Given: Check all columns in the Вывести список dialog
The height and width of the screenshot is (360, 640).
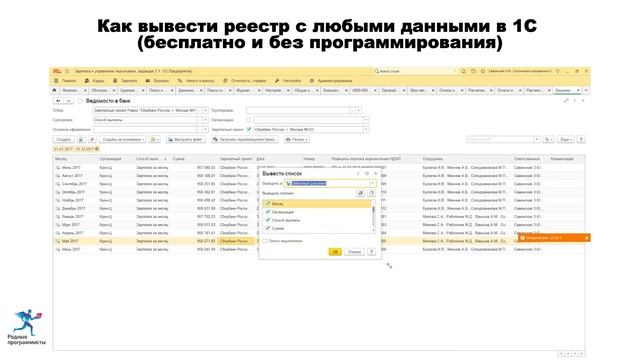Looking at the screenshot, I should 360,193.
